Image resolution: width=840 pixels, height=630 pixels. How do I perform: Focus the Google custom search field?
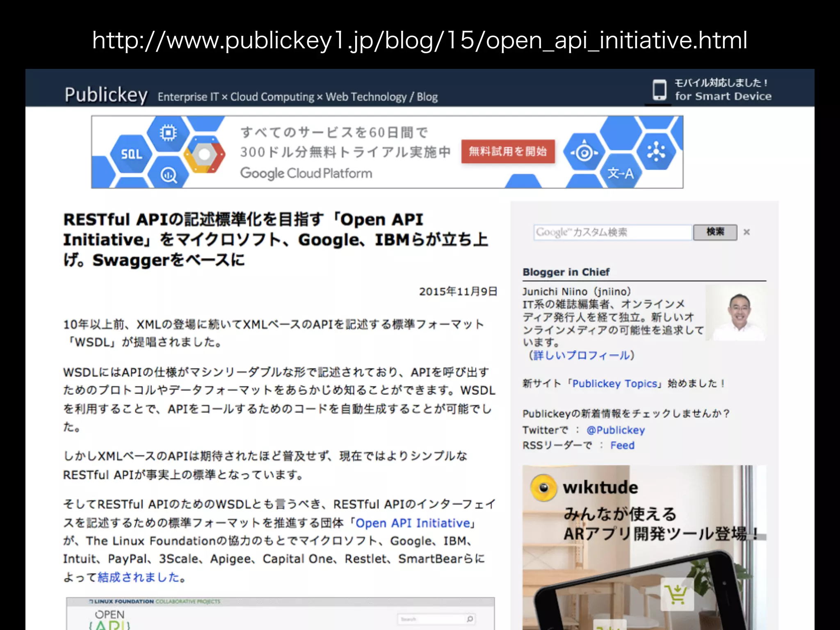click(x=613, y=232)
